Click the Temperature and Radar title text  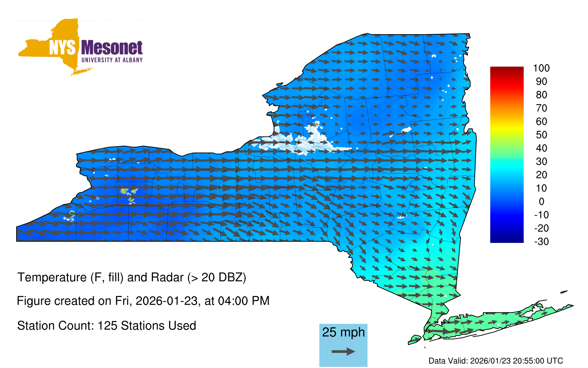coord(132,277)
